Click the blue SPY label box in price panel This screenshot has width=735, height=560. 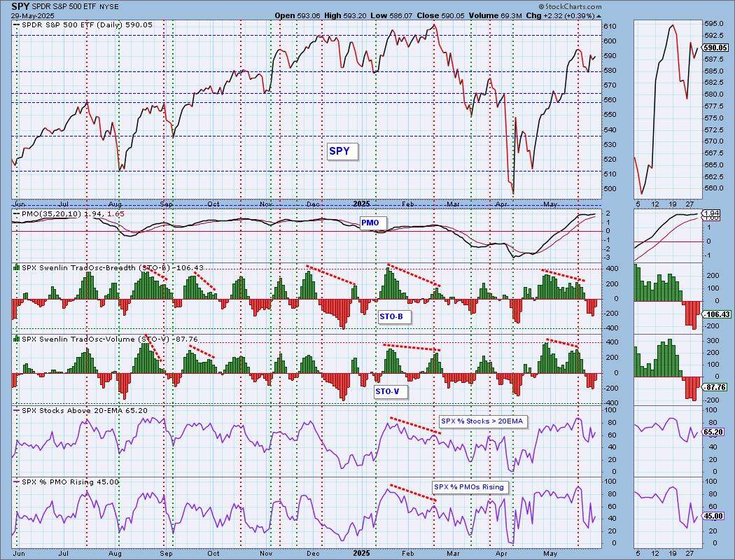(342, 151)
